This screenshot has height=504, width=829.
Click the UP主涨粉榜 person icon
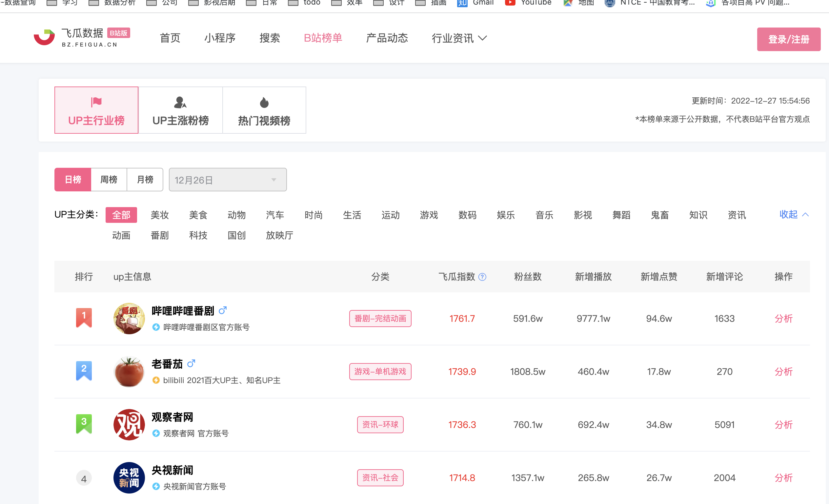coord(181,102)
